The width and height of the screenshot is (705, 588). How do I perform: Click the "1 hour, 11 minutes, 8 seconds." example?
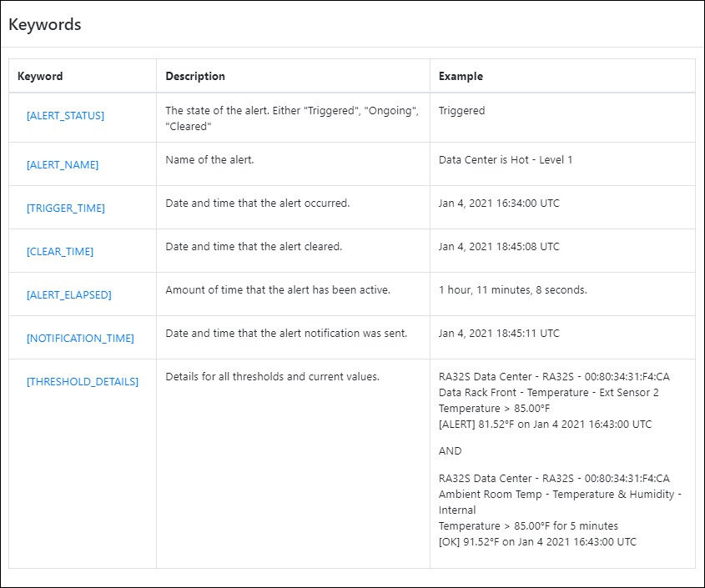[512, 289]
